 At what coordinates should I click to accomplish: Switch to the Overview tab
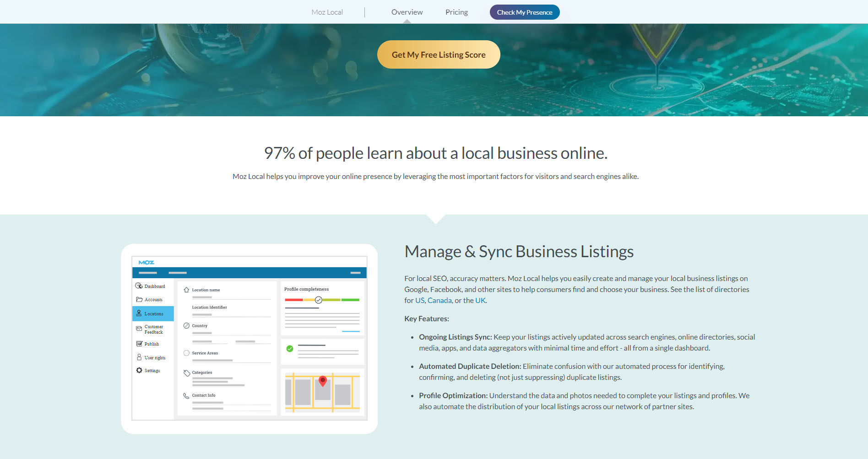407,12
